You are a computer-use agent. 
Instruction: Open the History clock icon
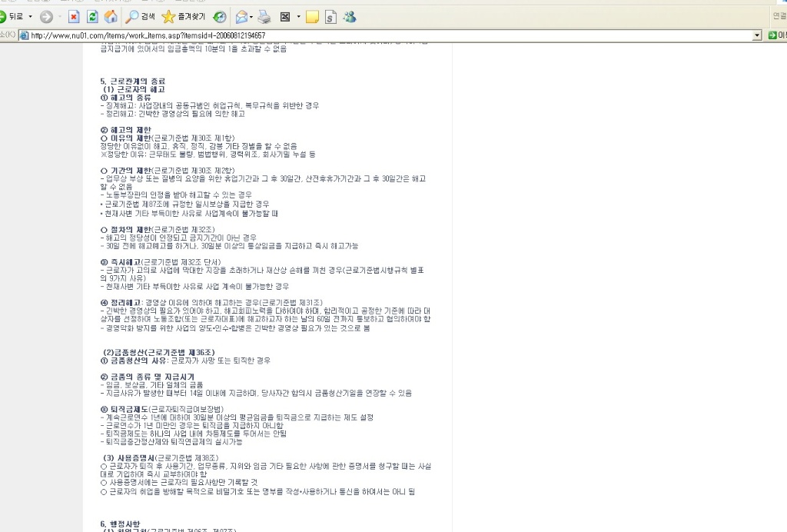pos(219,17)
